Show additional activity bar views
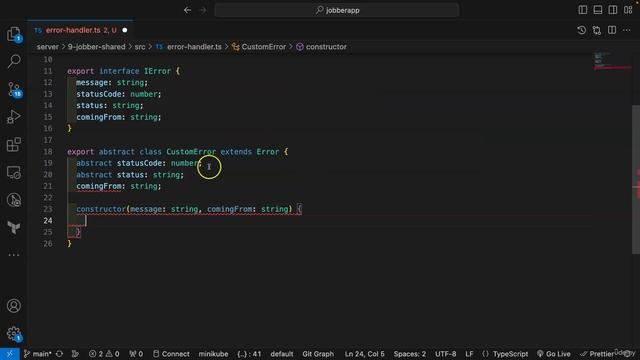 pos(14,255)
